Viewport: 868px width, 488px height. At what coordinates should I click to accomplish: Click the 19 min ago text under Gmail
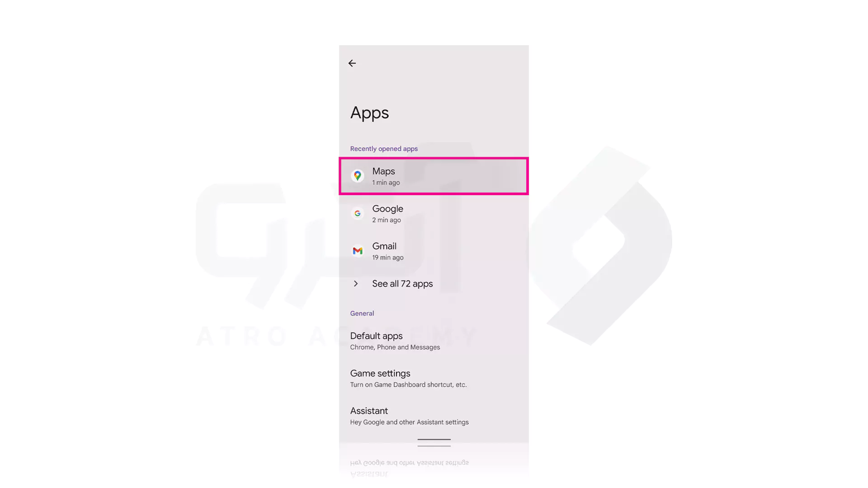[387, 258]
